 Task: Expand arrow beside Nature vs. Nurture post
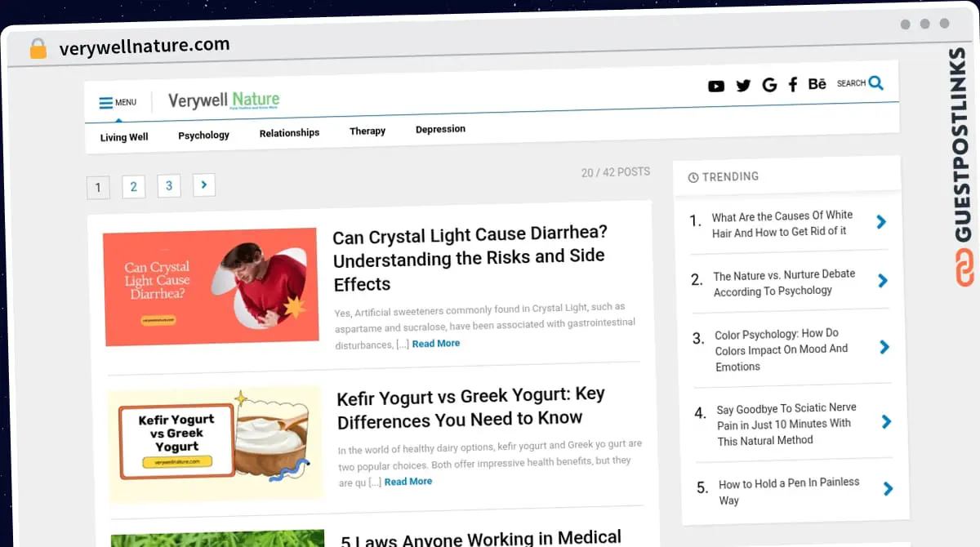click(x=882, y=281)
